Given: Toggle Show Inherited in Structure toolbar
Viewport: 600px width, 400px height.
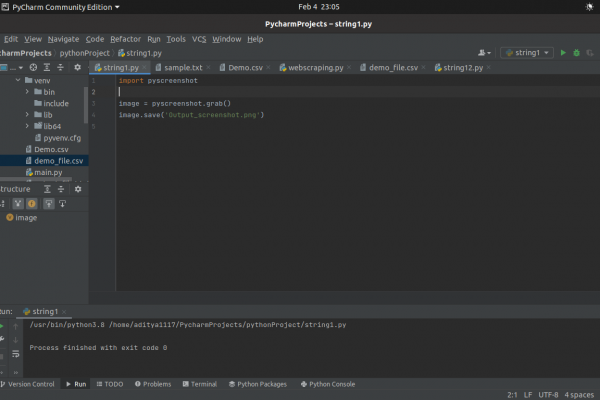Looking at the screenshot, I should (18, 204).
